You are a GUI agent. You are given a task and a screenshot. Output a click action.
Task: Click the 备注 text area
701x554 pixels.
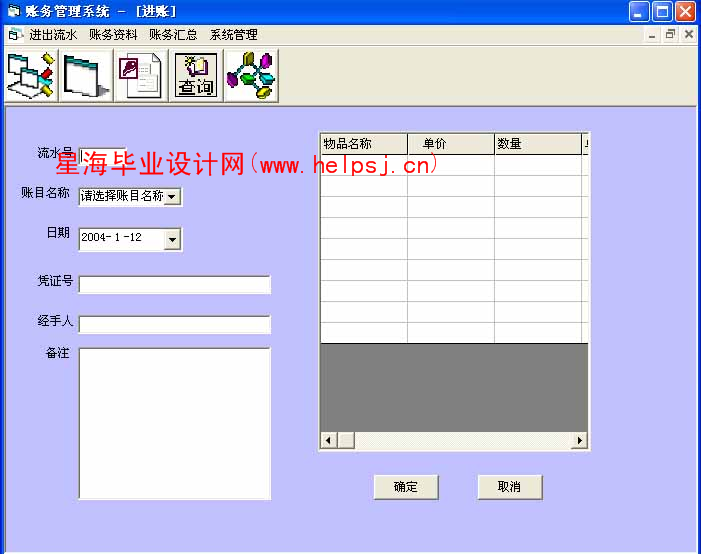[x=175, y=423]
